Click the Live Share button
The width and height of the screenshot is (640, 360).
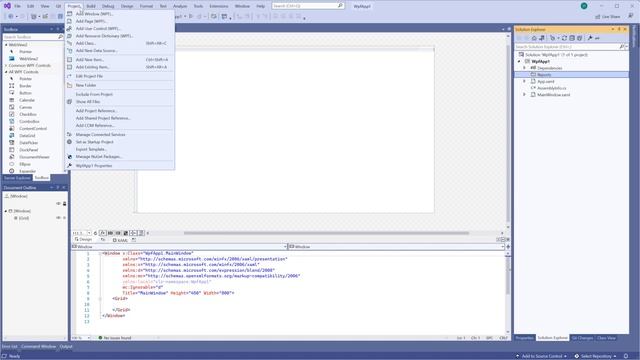point(607,17)
